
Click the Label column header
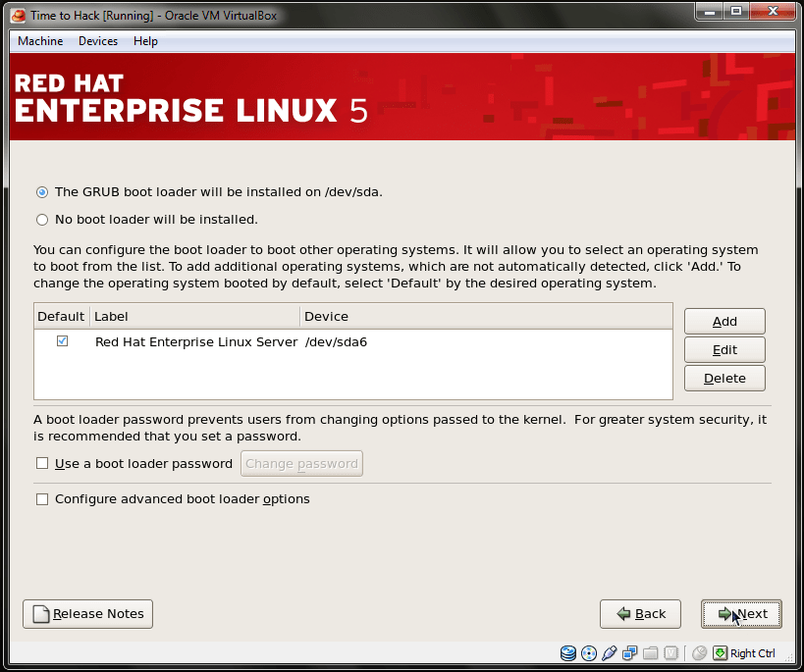click(x=194, y=316)
